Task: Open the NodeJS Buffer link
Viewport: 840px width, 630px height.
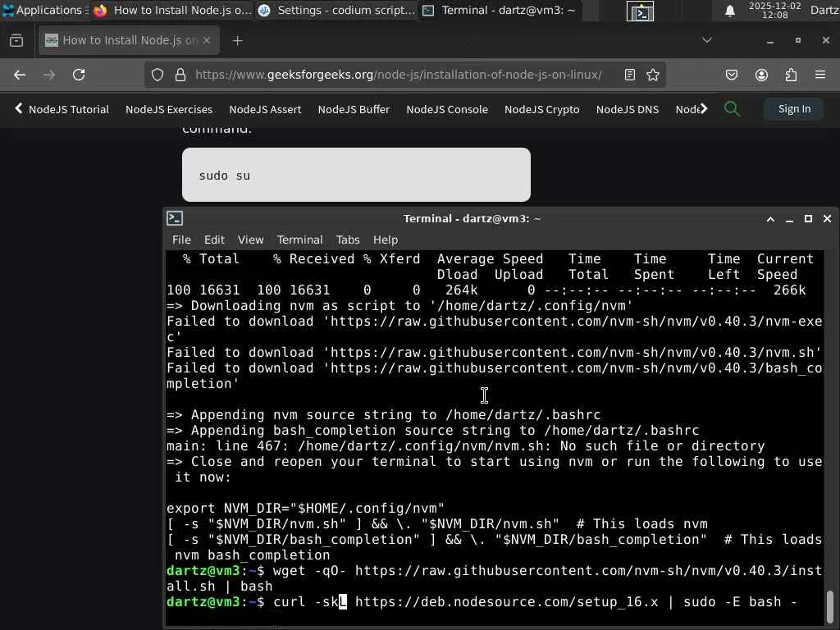Action: [354, 109]
